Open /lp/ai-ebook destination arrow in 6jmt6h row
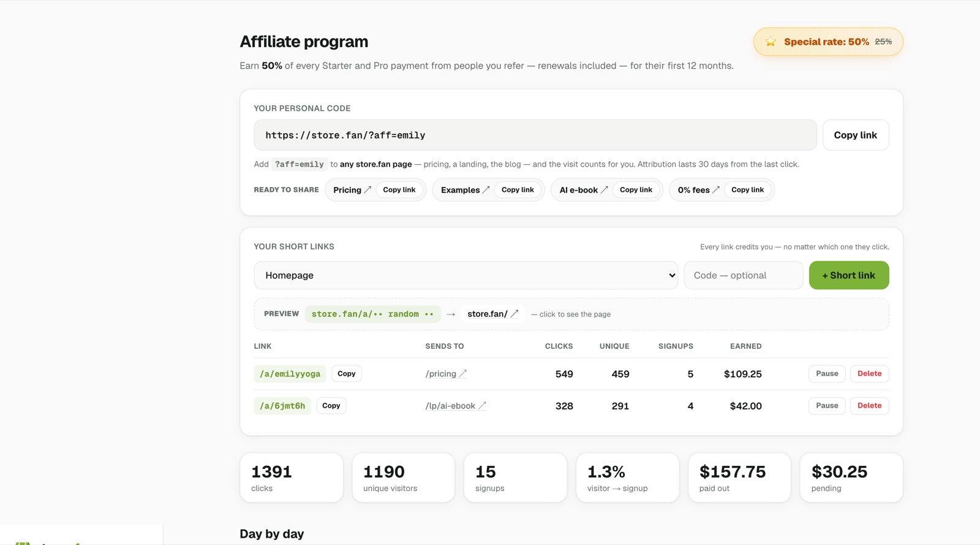 [x=482, y=405]
